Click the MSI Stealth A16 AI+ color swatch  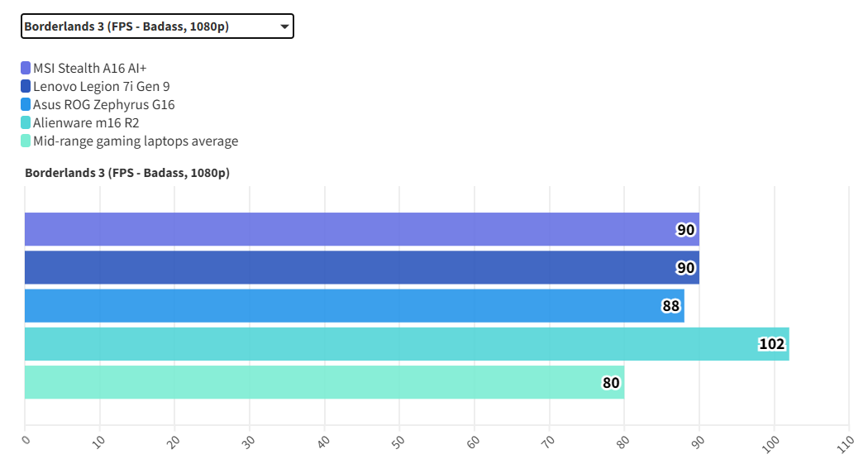coord(26,68)
